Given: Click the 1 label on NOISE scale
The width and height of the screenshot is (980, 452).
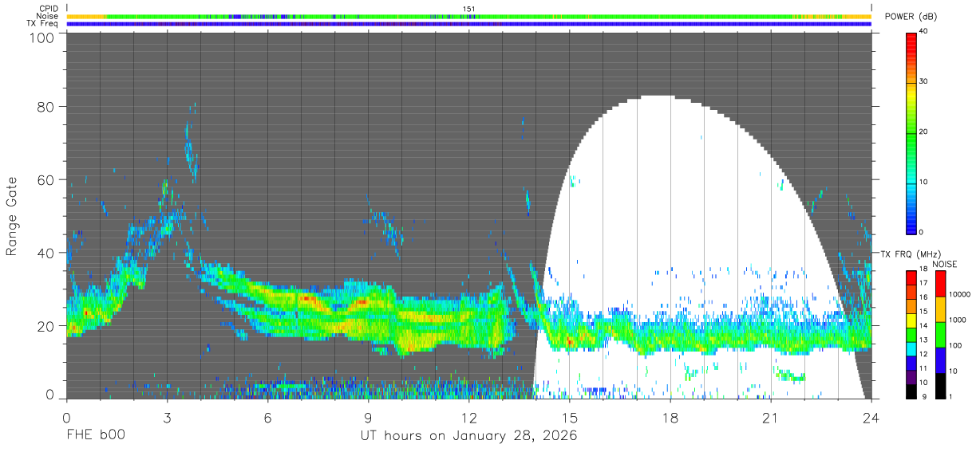Looking at the screenshot, I should pos(951,397).
